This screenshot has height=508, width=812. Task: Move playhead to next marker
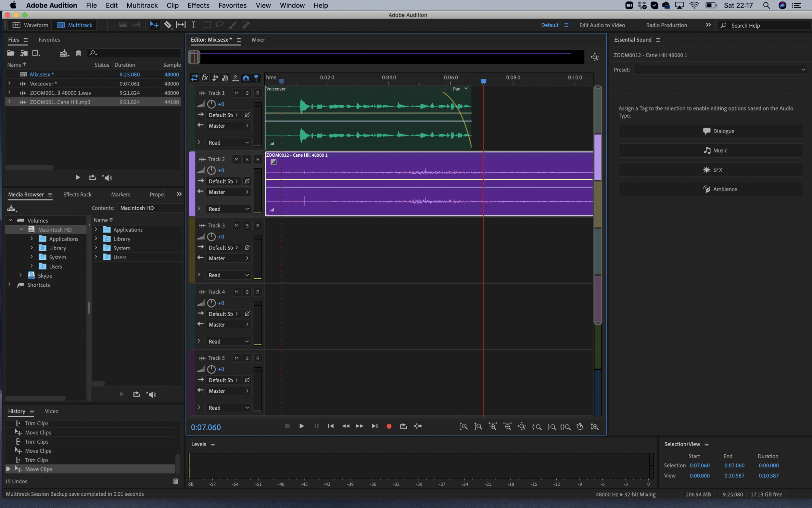[374, 426]
